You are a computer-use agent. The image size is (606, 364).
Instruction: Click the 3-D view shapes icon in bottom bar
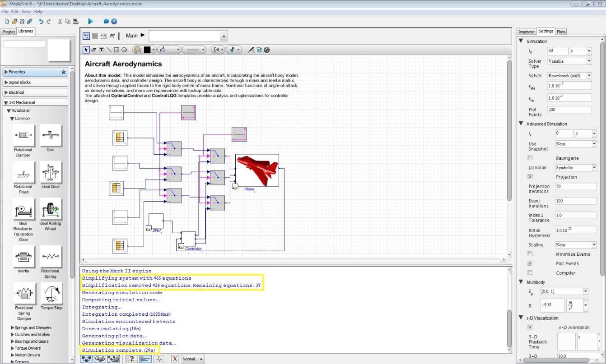click(x=100, y=359)
